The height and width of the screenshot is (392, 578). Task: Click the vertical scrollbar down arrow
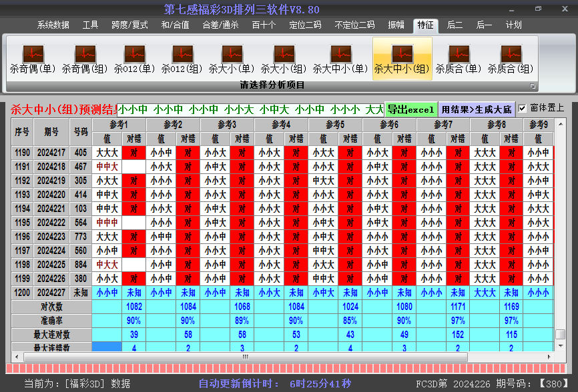point(561,346)
